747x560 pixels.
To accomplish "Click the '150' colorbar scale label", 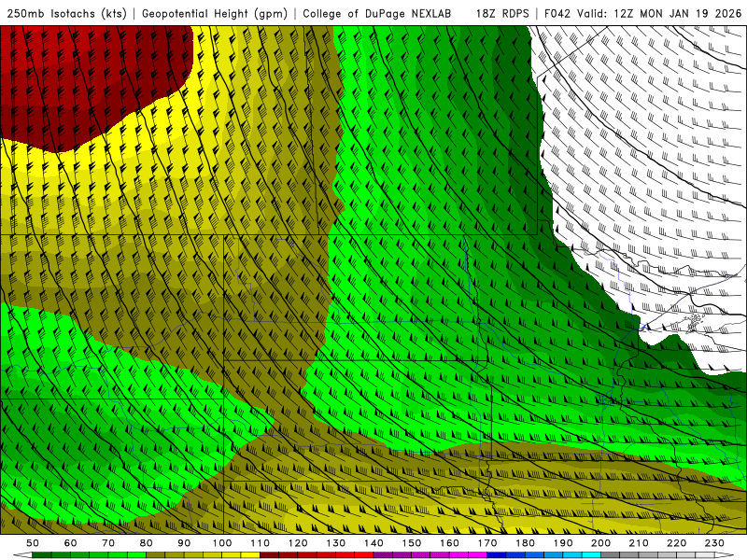I will pos(412,543).
